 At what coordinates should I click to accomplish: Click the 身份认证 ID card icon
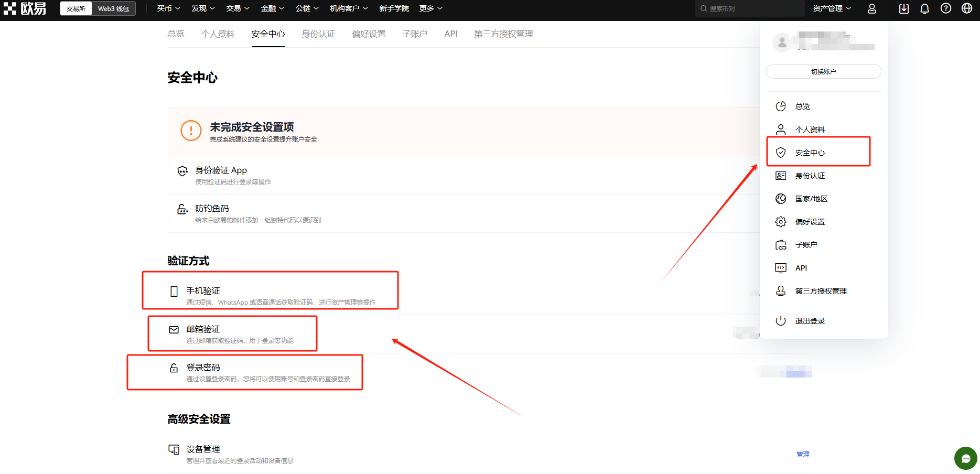point(781,176)
